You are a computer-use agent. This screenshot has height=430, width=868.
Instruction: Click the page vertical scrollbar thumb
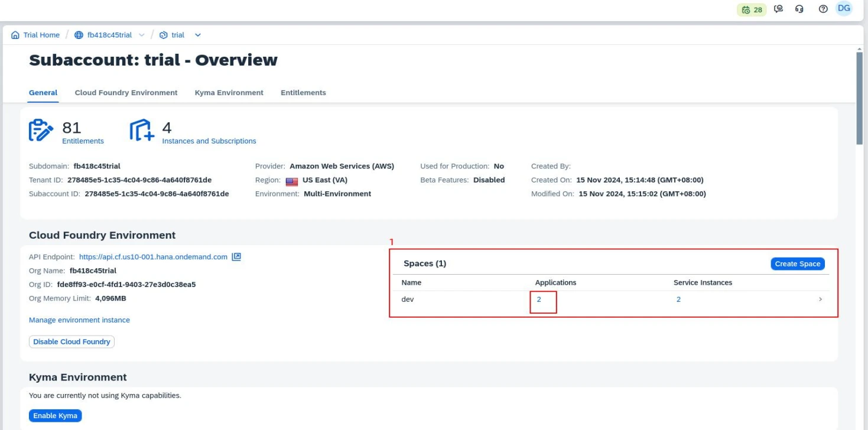coord(860,97)
